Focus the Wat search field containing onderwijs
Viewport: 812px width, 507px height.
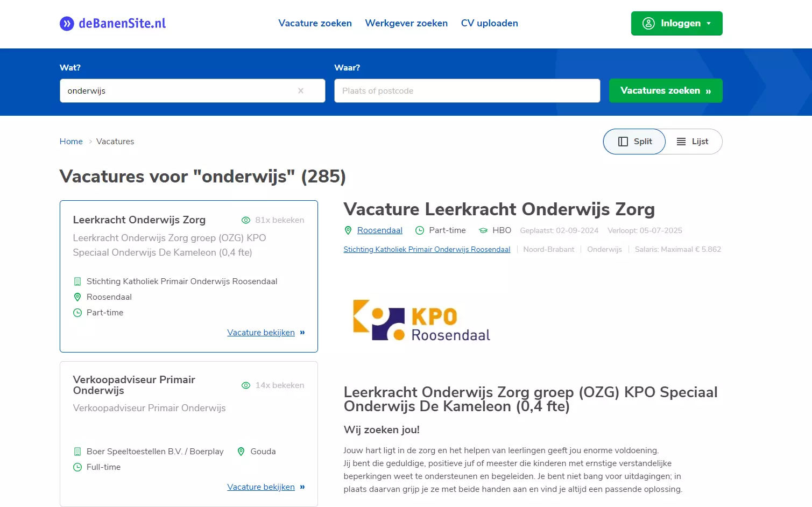[192, 90]
